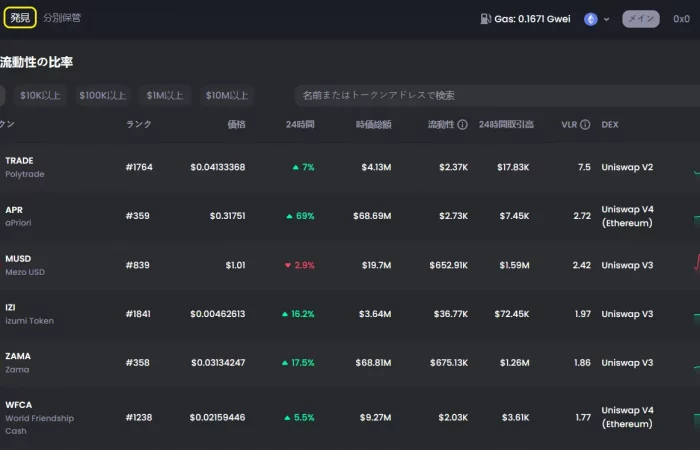Click the info icon next to 流動性

(462, 125)
